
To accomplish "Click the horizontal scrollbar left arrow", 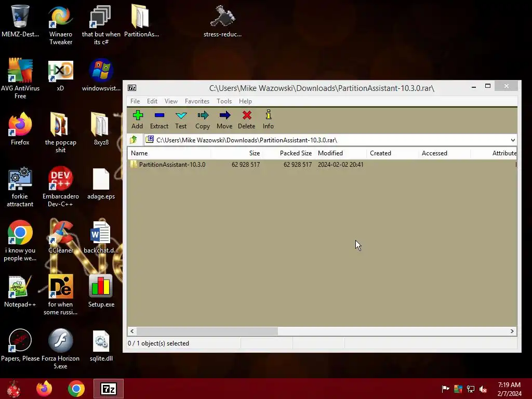I will pyautogui.click(x=132, y=331).
